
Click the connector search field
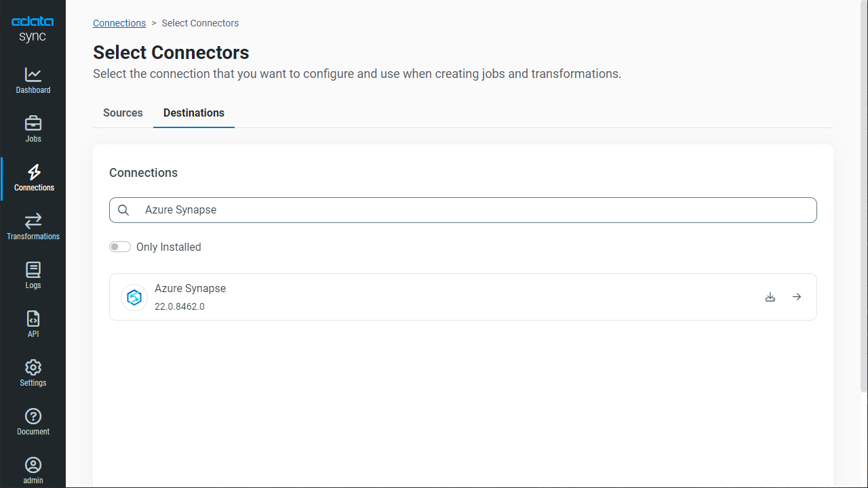pos(463,210)
